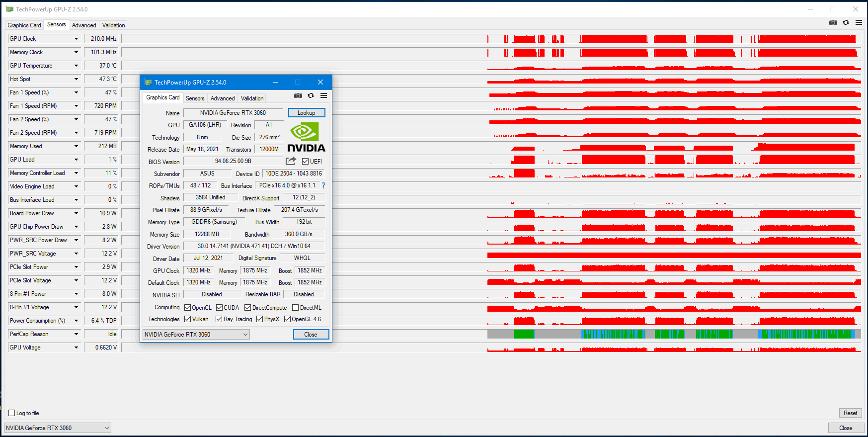Screen dimensions: 868x437
Task: Toggle the DirectCompute checkbox
Action: click(x=247, y=308)
